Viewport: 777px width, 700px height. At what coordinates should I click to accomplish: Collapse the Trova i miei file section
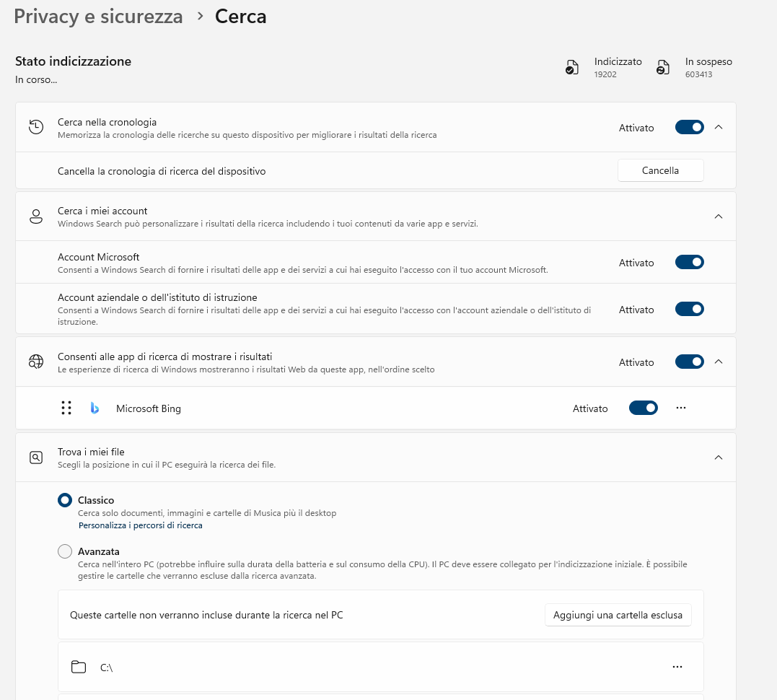pyautogui.click(x=718, y=458)
